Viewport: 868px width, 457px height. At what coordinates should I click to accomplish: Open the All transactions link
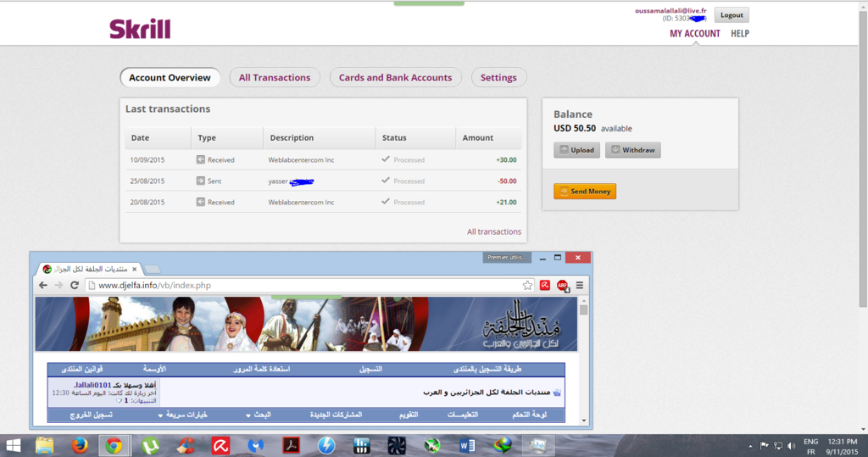(x=494, y=231)
